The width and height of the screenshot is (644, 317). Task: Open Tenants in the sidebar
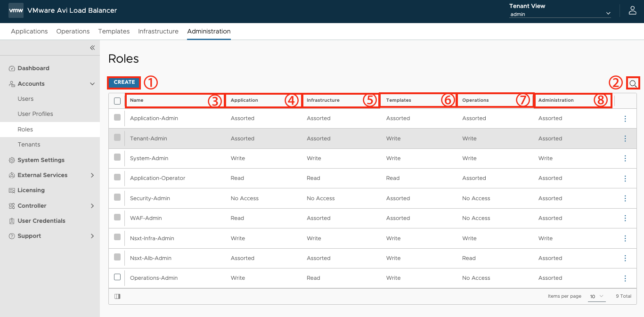(29, 145)
